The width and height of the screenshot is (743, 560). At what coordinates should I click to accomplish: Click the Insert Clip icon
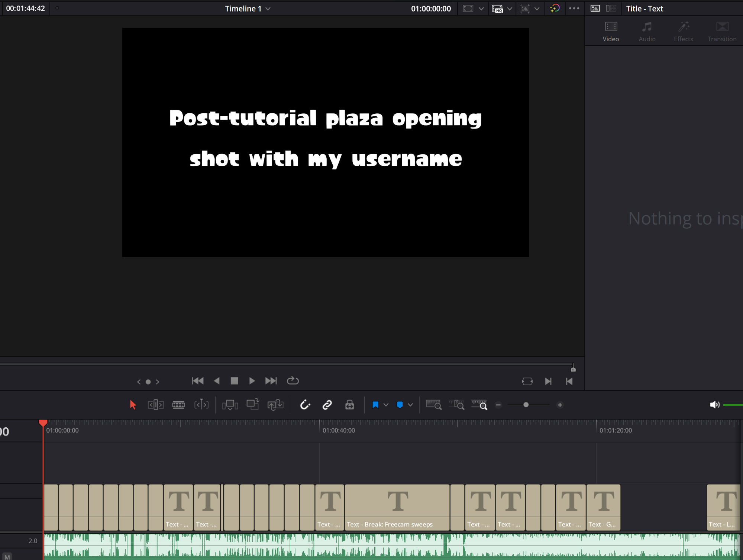click(230, 405)
